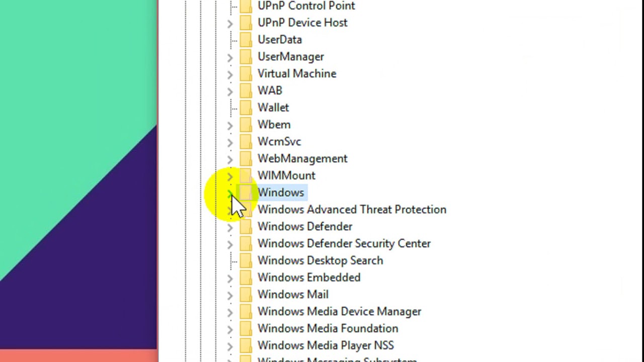Expand the Windows Defender key

[230, 227]
